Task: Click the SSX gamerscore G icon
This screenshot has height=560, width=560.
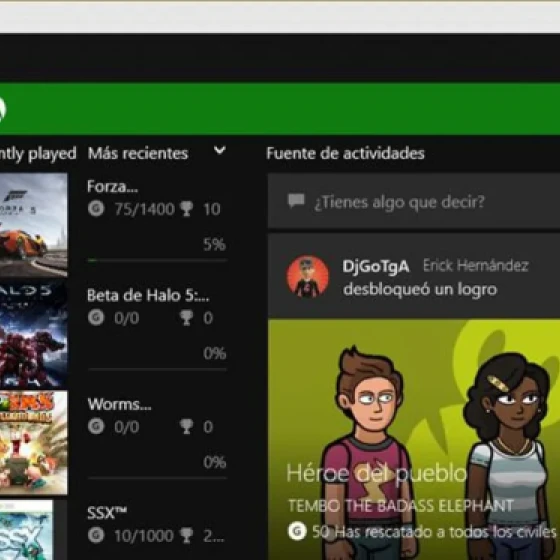Action: coord(96,535)
